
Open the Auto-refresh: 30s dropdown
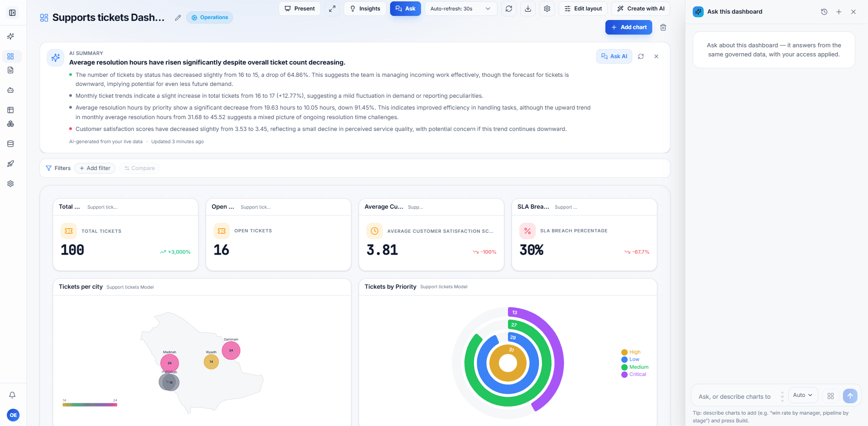click(x=461, y=9)
